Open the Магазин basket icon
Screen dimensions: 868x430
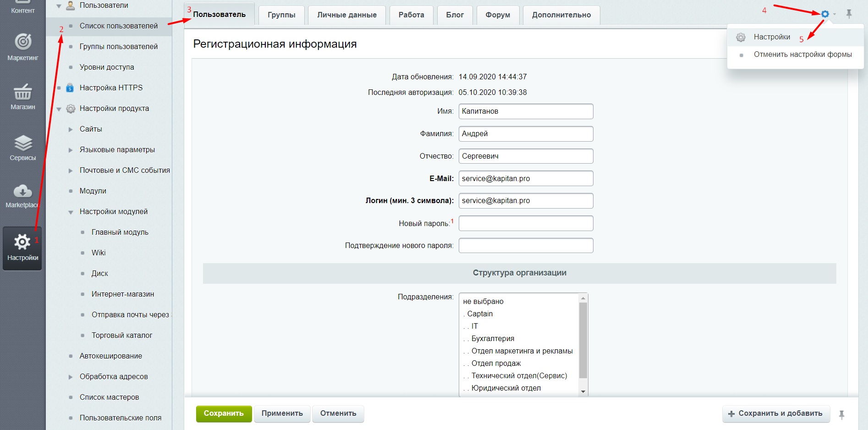coord(23,92)
